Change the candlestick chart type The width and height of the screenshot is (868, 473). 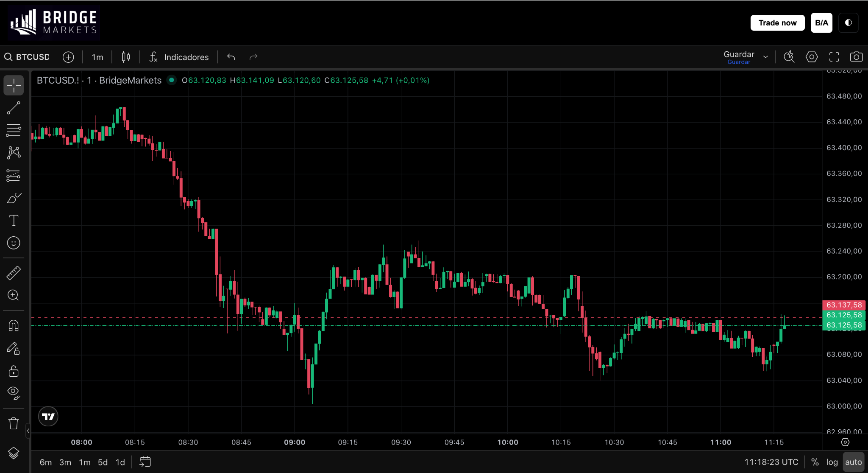click(x=126, y=57)
